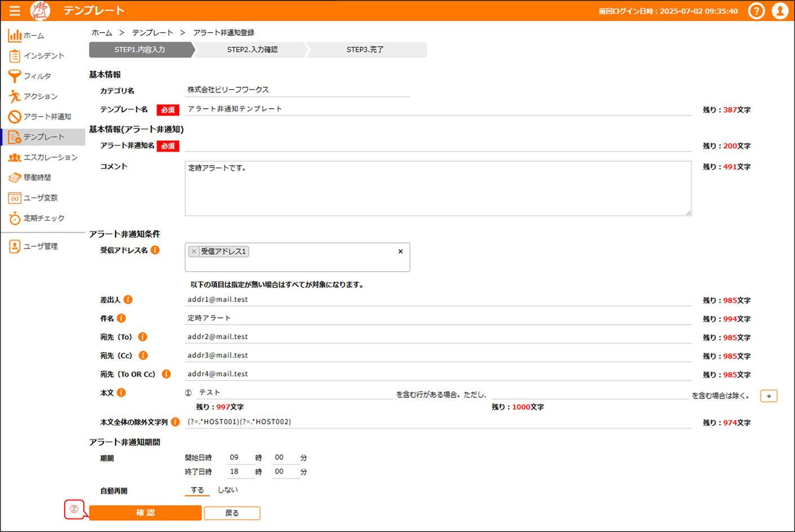This screenshot has height=532, width=795.
Task: Show info tooltip for 受信アドレス名
Action: click(155, 250)
